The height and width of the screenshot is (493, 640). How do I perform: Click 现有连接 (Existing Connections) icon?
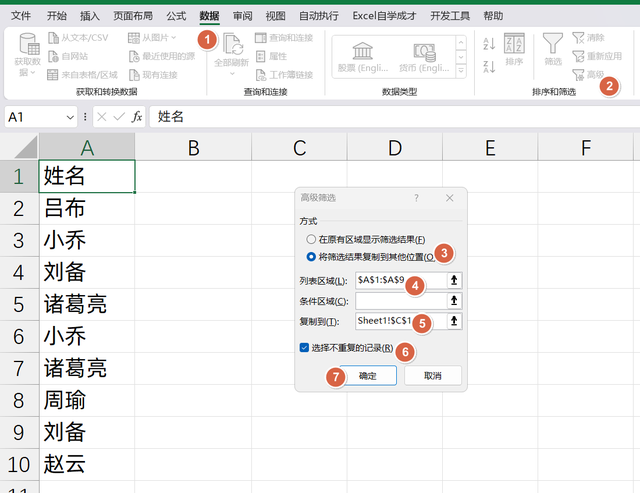pos(134,75)
